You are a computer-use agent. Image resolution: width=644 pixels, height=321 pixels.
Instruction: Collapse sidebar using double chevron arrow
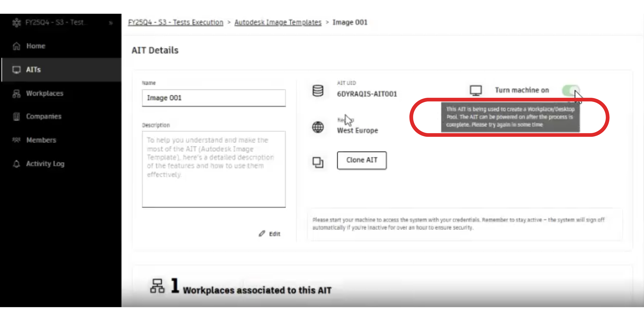[x=111, y=23]
